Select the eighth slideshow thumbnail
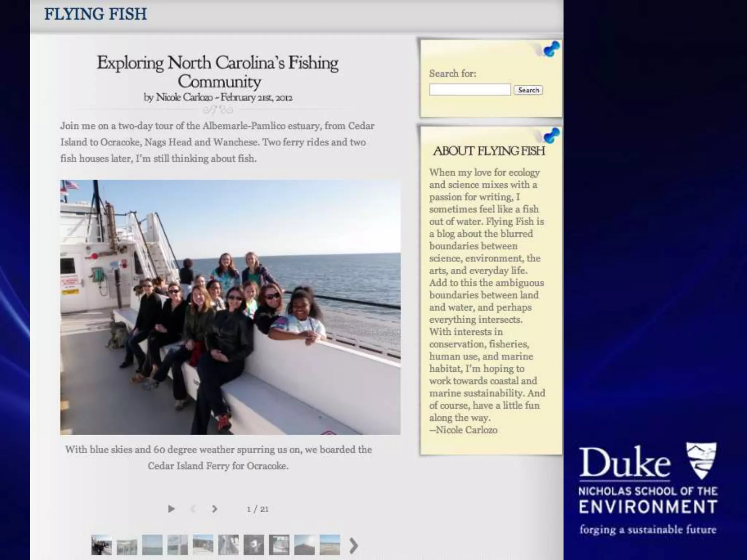Screen dimensions: 747x560 coord(279,545)
